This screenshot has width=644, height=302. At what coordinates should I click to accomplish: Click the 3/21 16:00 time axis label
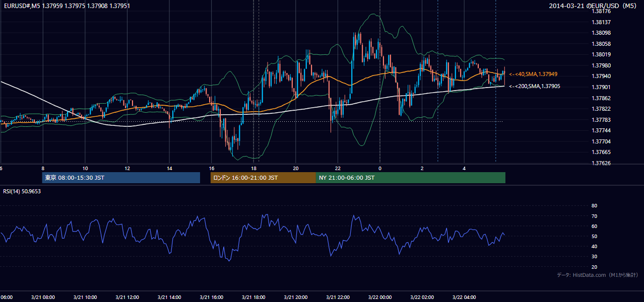tap(211, 297)
